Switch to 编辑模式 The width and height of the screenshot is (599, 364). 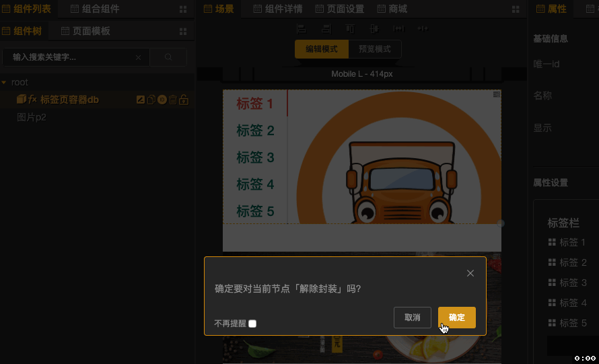pyautogui.click(x=322, y=49)
